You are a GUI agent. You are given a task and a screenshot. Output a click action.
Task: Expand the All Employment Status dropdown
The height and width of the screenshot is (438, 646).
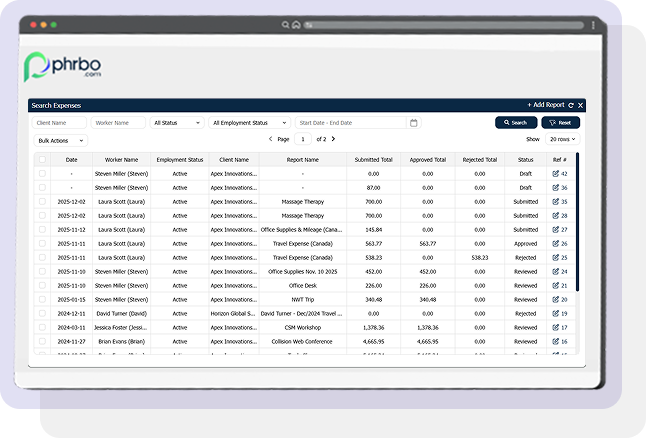[x=249, y=123]
